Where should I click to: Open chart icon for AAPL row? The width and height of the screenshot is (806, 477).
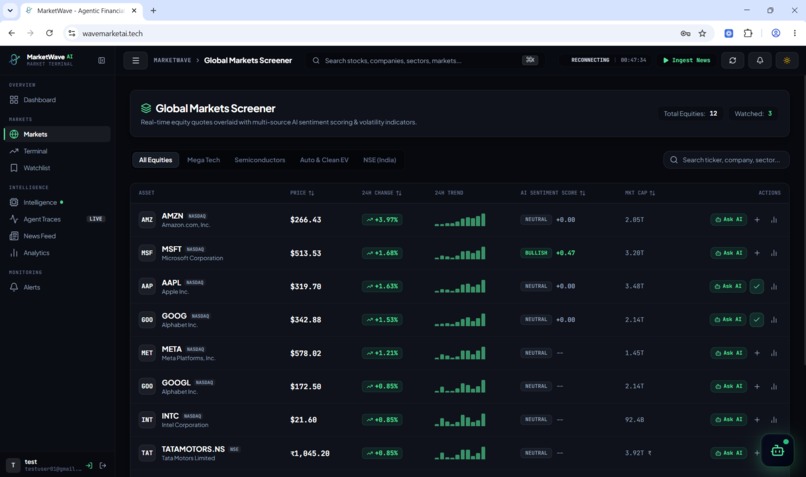point(774,286)
